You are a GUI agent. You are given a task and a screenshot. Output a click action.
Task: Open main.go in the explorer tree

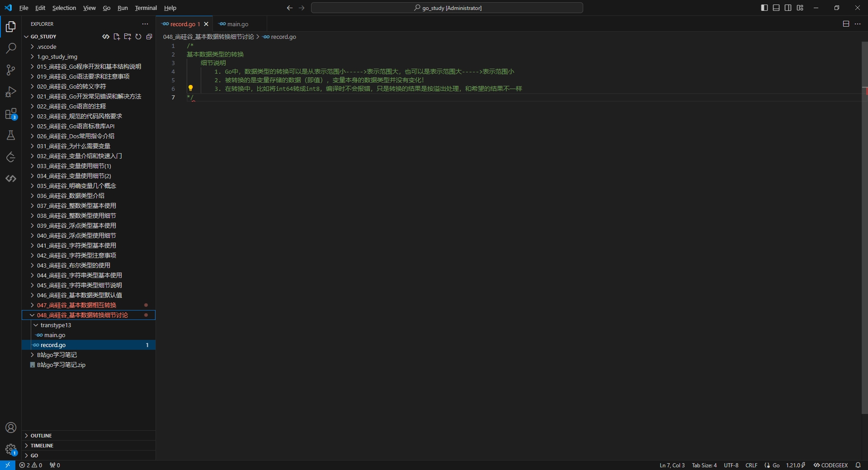[x=89, y=335]
